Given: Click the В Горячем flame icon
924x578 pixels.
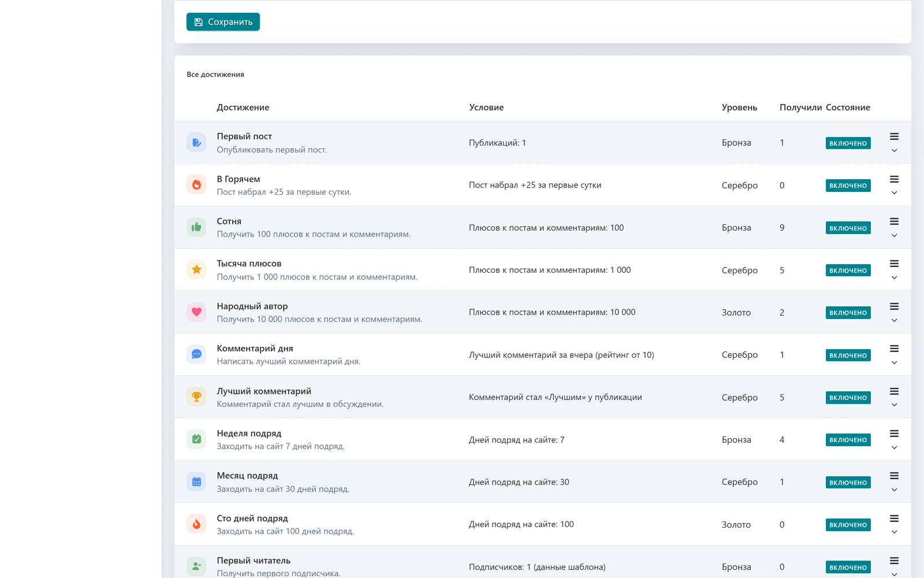Looking at the screenshot, I should [x=196, y=185].
